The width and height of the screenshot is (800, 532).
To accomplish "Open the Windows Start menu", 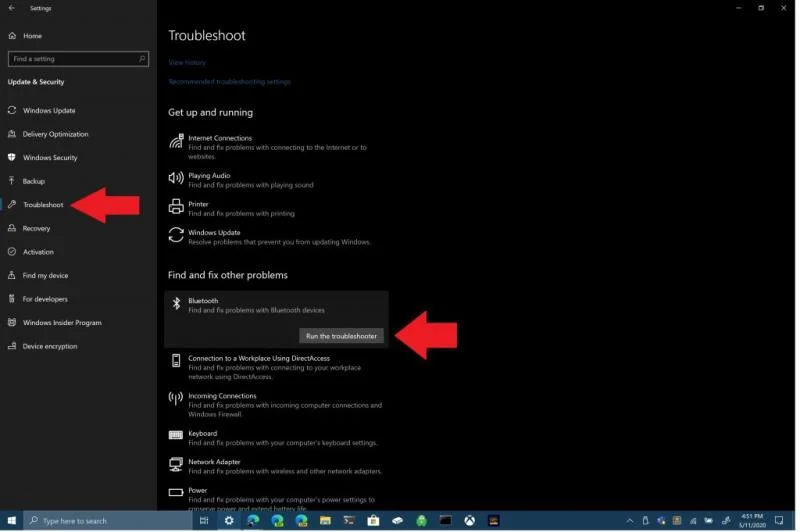I will 11,521.
